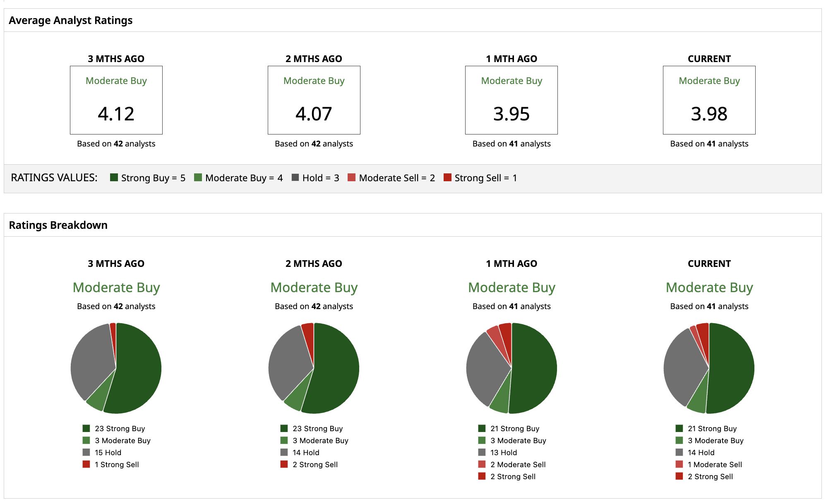Click the Strong Sell = 1 red legend square

[447, 178]
